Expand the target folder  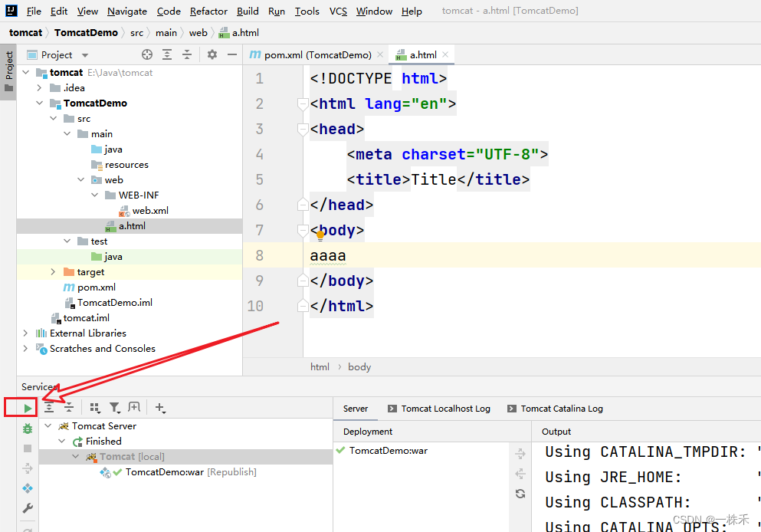tap(54, 272)
